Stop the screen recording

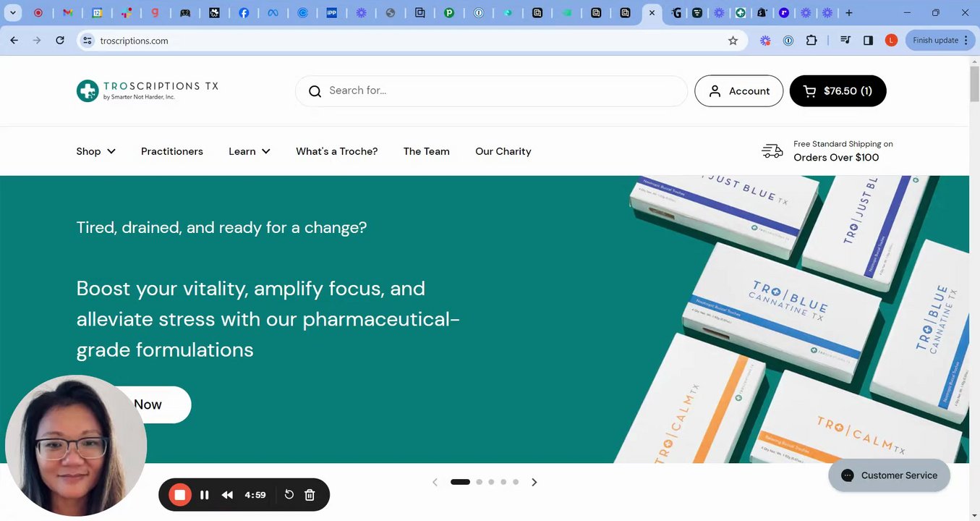click(x=180, y=495)
